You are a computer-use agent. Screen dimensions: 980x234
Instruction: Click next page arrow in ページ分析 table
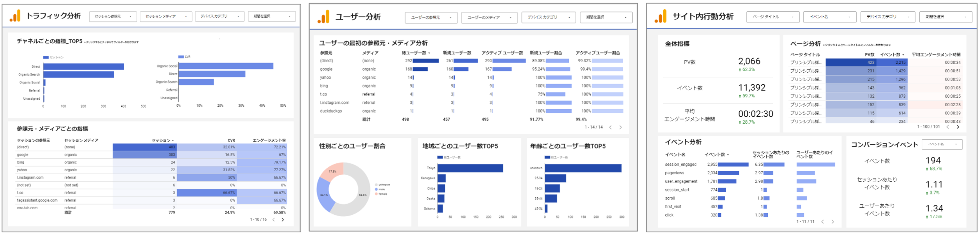958,127
